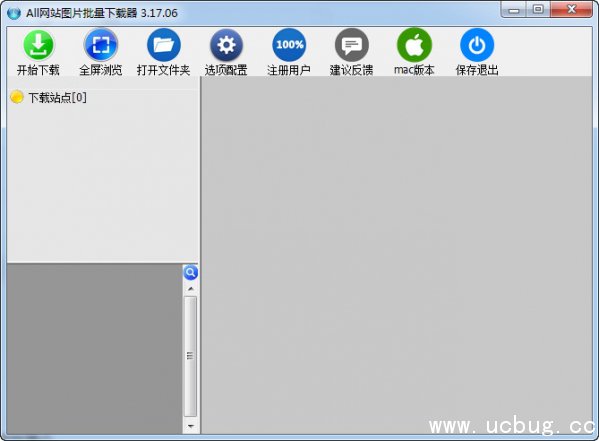Click the mac版本 apple icon

click(x=414, y=45)
